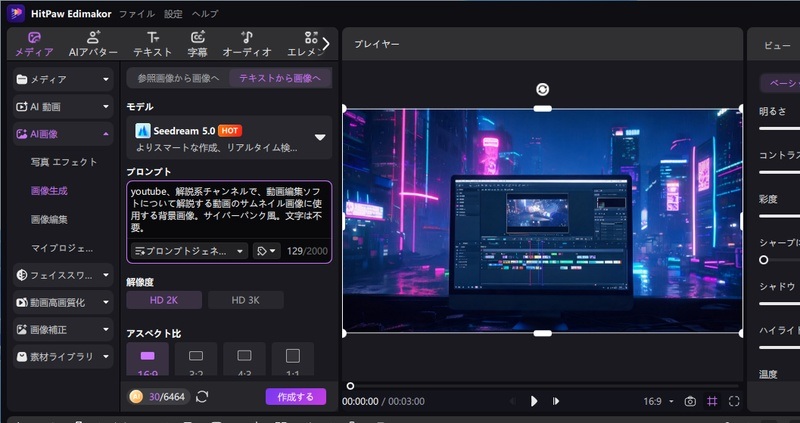This screenshot has width=800, height=423.
Task: Click the ビュー panel header
Action: [777, 45]
